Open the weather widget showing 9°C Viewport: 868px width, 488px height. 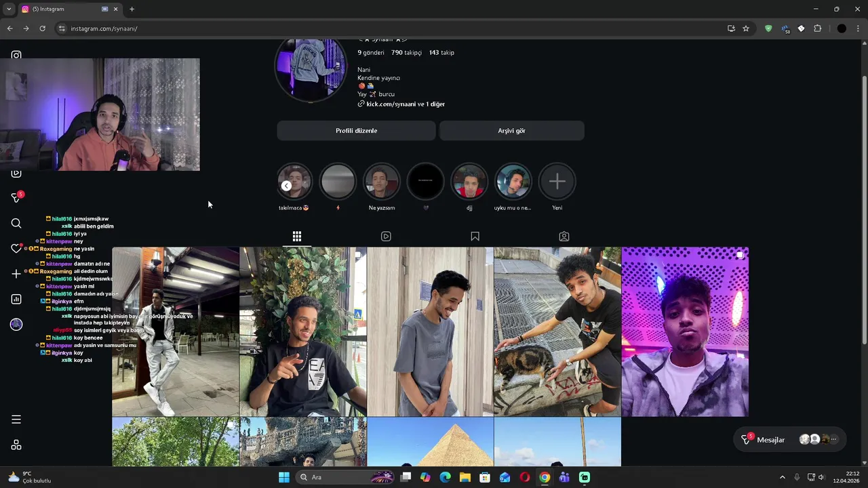click(30, 477)
